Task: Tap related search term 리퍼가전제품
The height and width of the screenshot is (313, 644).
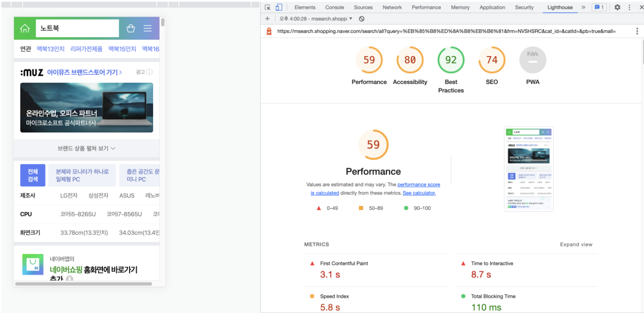Action: coord(87,49)
